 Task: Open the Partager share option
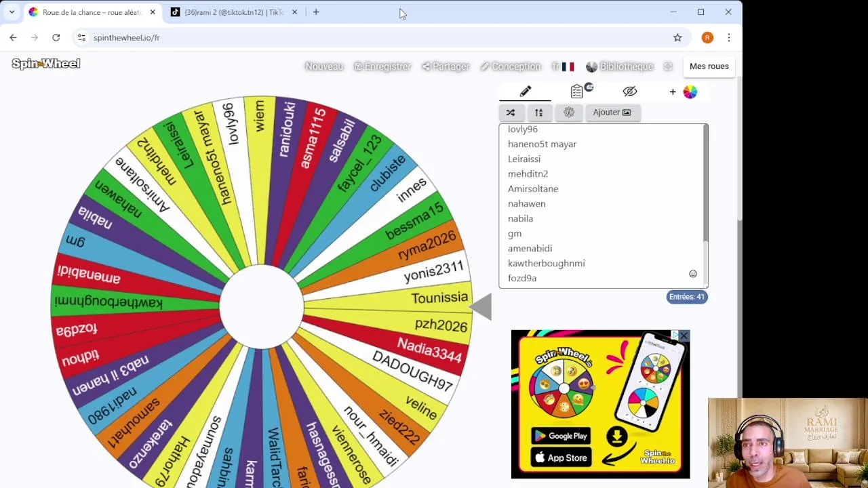[x=446, y=66]
